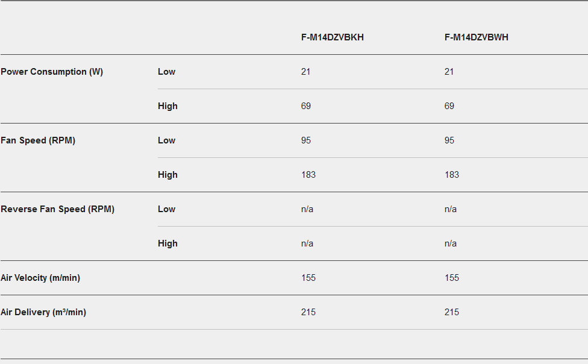
Task: Click the 215 air delivery value for F-M14DZVBWH
Action: point(452,312)
